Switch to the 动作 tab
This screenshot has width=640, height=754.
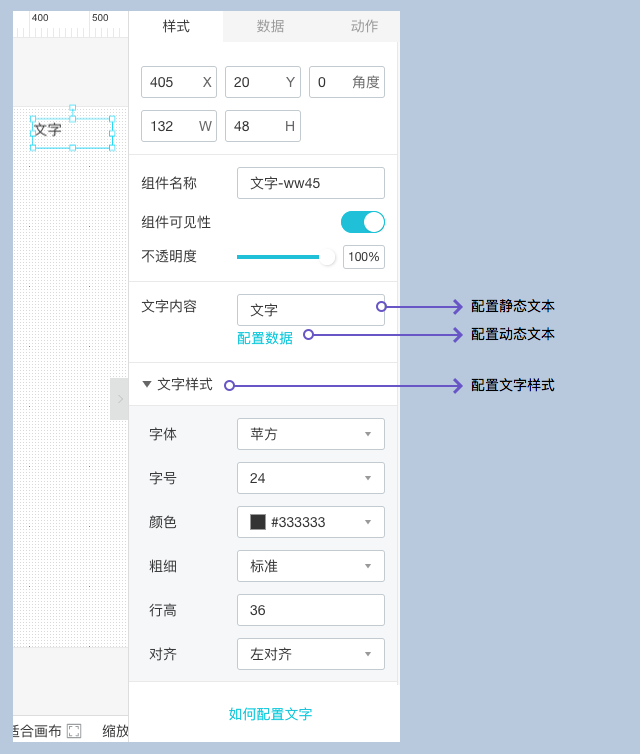tap(364, 26)
